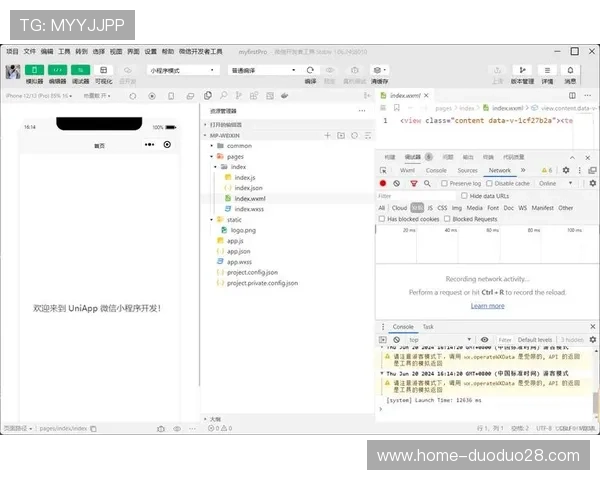Click the red network recording button
The height and width of the screenshot is (480, 600).
pos(383,184)
